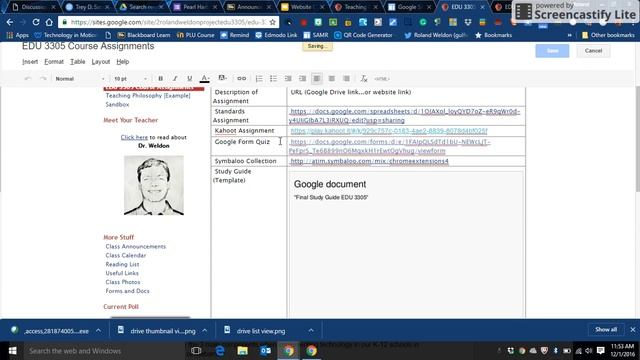The height and width of the screenshot is (360, 640).
Task: Expand the hidden bookmarks overflow chevron
Action: [569, 35]
